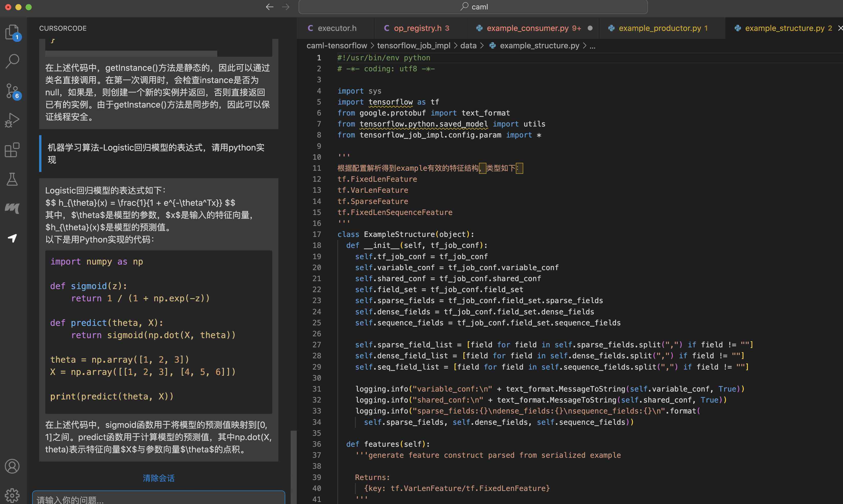Click the unsaved dot on example_consumer.py tab

click(x=590, y=28)
